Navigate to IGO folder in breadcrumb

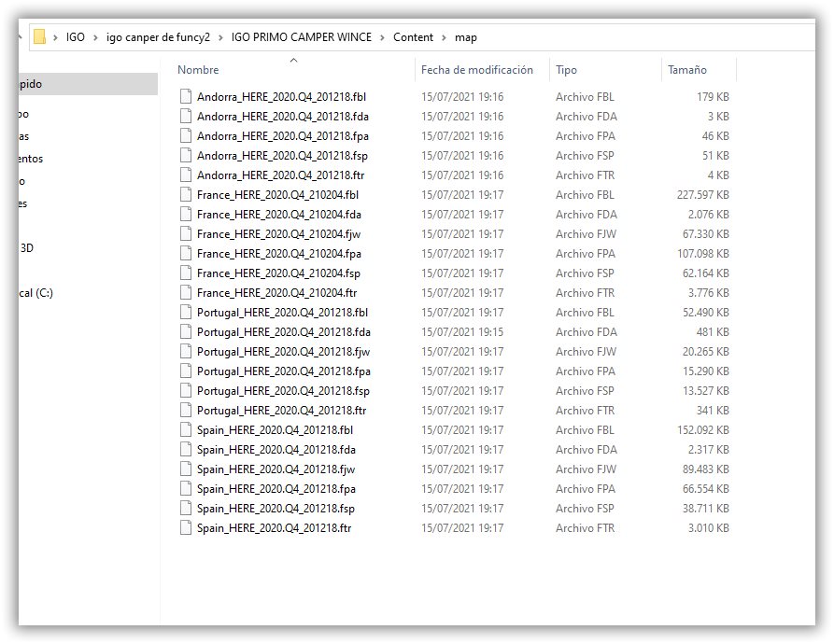coord(75,37)
